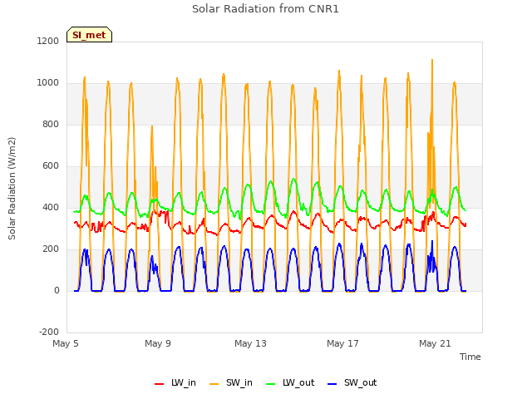Click the chart title Solar Radiation from CNR1
532x399 pixels.
[x=265, y=9]
